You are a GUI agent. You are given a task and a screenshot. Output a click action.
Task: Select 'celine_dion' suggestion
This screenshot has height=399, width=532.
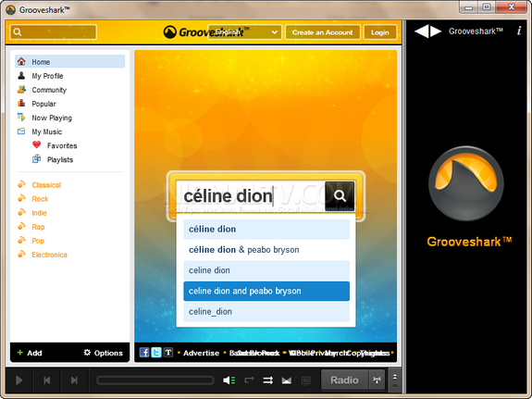[x=266, y=312]
